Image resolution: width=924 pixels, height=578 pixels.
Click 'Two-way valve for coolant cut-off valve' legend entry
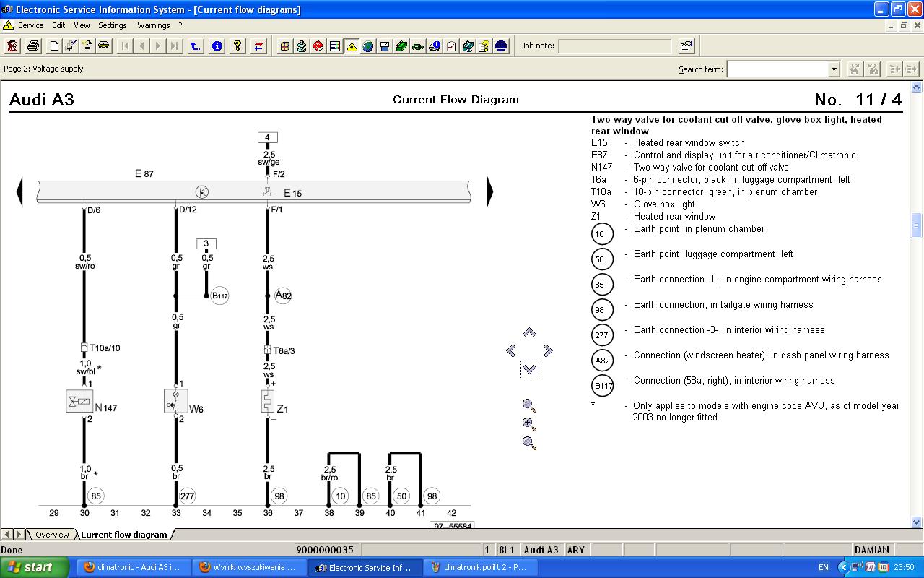point(711,167)
